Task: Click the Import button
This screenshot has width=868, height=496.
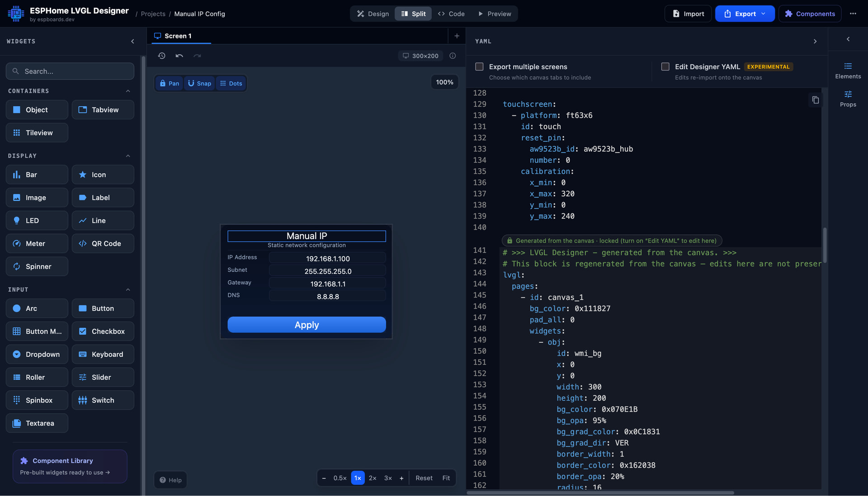Action: [688, 14]
